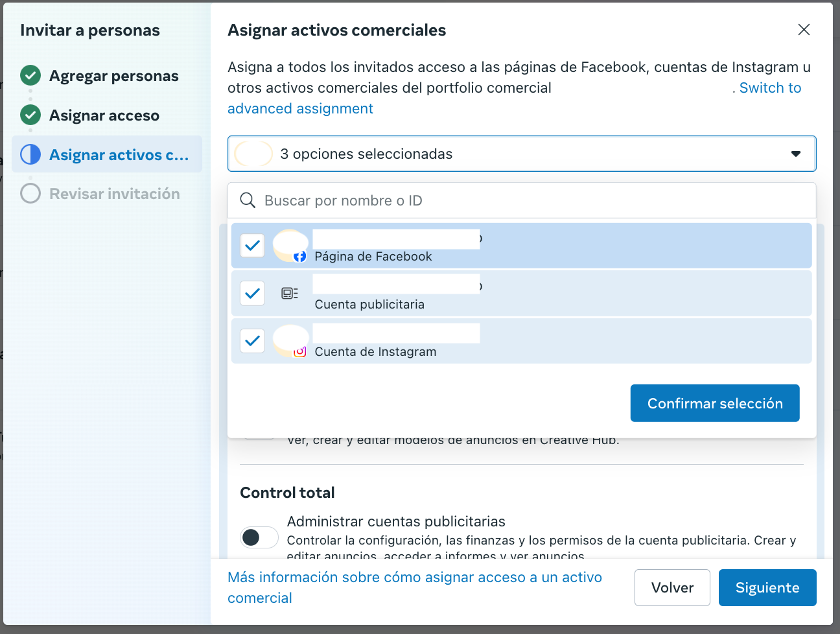Click the Control total heading
This screenshot has height=634, width=840.
[x=287, y=493]
